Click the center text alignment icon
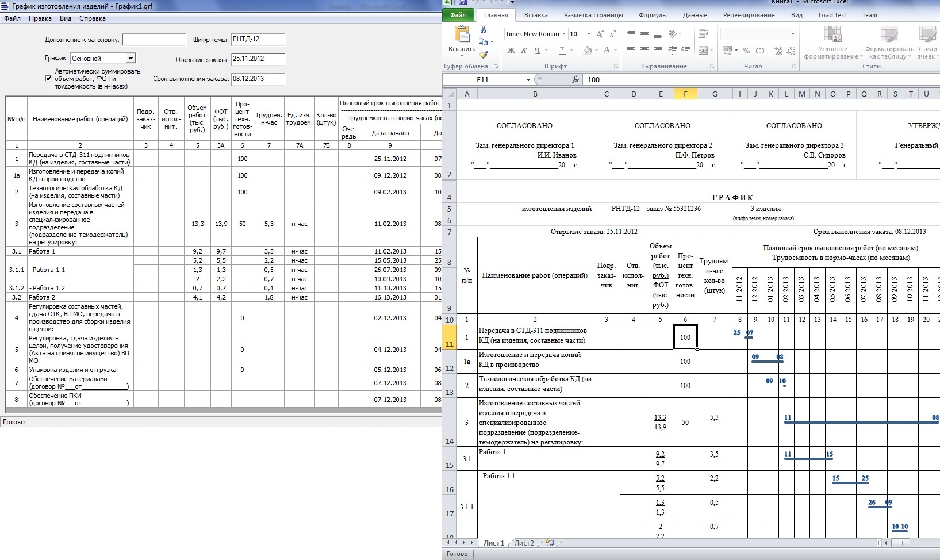This screenshot has height=560, width=940. pyautogui.click(x=644, y=51)
